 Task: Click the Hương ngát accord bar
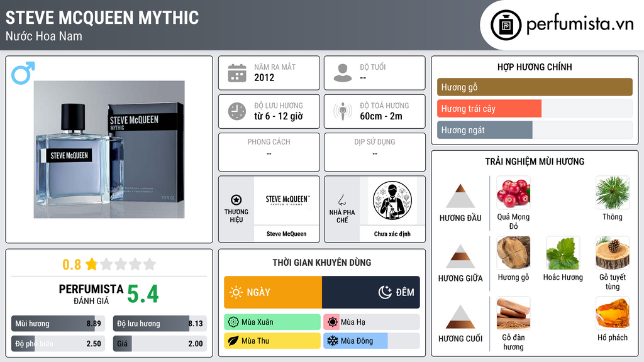[535, 129]
